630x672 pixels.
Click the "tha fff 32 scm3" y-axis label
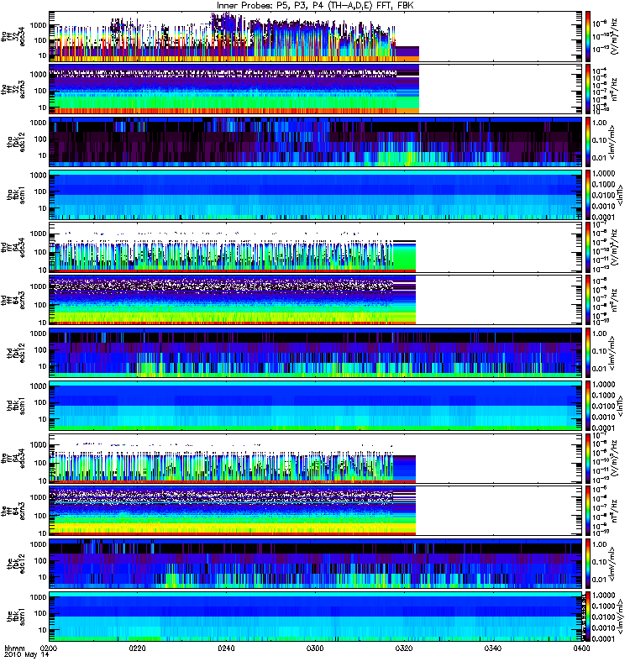(x=13, y=89)
